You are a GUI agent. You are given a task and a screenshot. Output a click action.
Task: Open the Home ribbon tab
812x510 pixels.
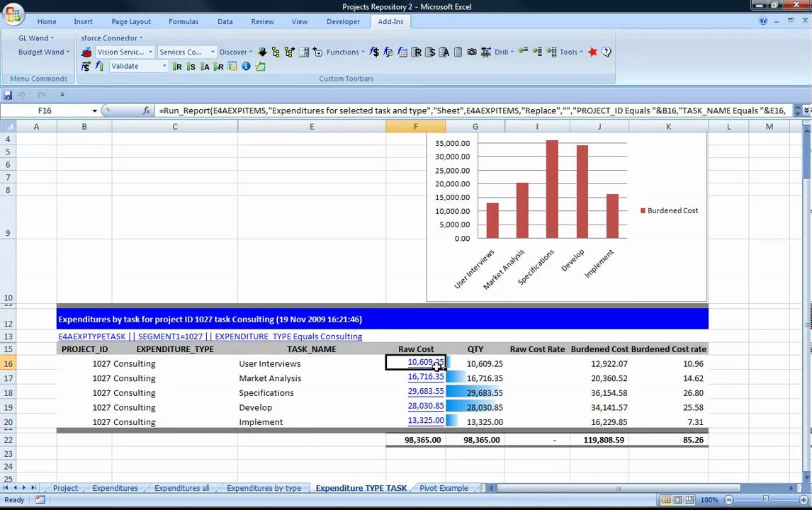point(47,21)
